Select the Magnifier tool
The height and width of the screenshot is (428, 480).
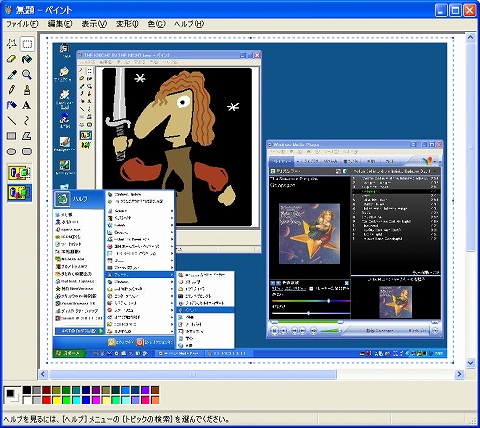click(27, 74)
